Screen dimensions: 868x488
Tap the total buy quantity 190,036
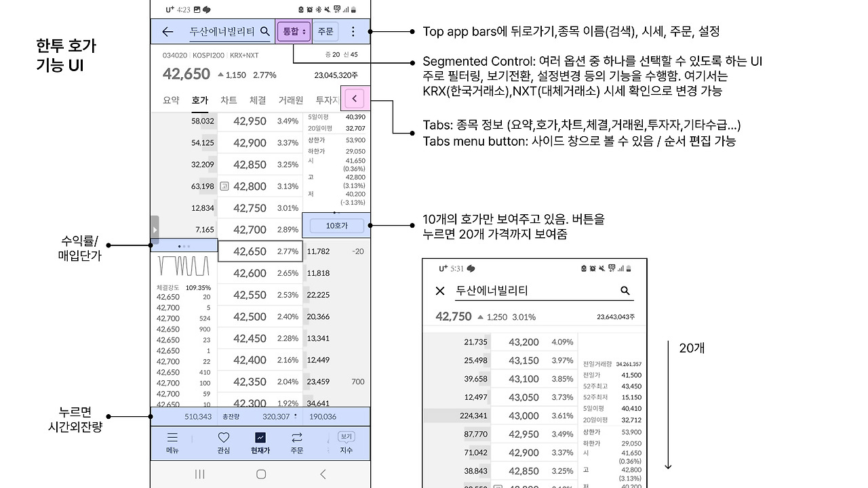click(x=322, y=417)
